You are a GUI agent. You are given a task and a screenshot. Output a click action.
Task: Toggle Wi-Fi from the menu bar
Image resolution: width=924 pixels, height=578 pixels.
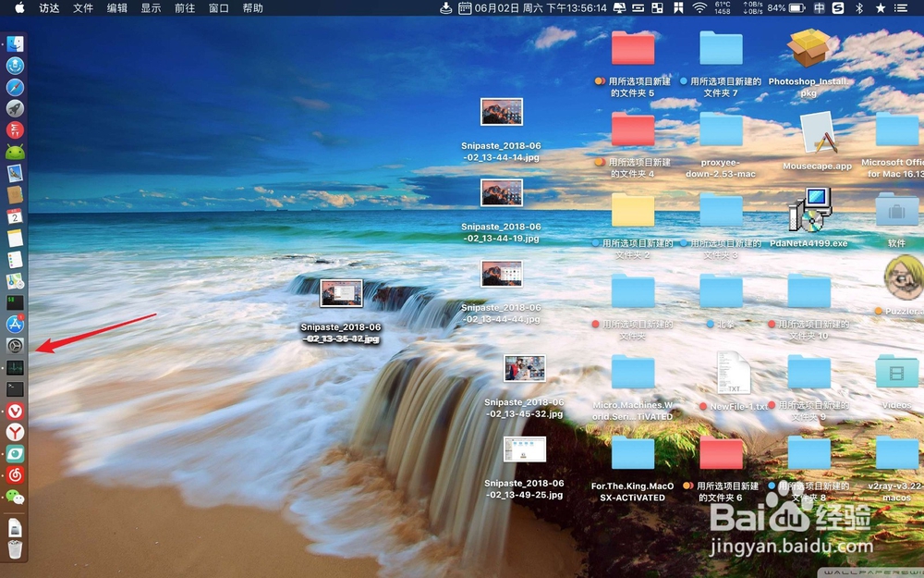[699, 9]
